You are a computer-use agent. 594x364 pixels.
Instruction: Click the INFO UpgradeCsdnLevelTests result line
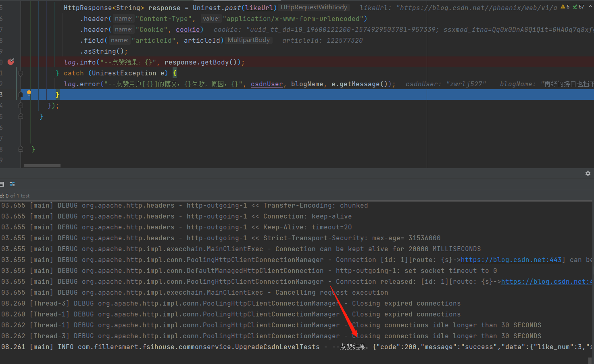(x=297, y=347)
